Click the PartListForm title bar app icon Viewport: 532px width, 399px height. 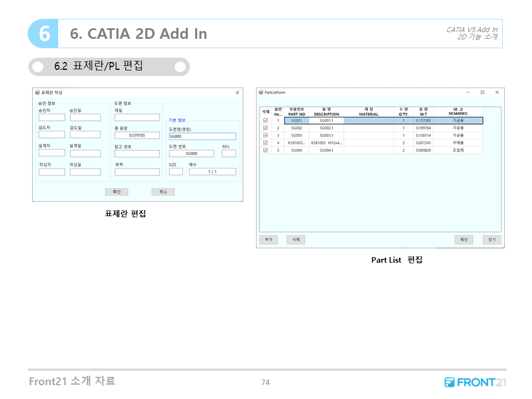tap(261, 93)
